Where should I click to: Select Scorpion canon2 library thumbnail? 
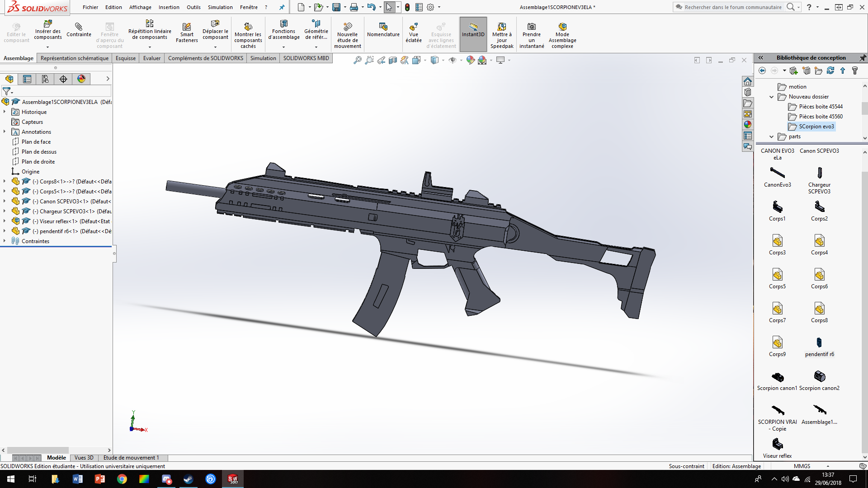[x=819, y=380]
